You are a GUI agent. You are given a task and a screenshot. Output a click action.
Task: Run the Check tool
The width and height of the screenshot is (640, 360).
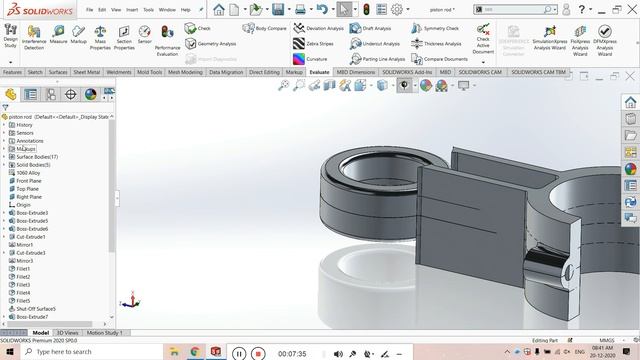point(198,28)
